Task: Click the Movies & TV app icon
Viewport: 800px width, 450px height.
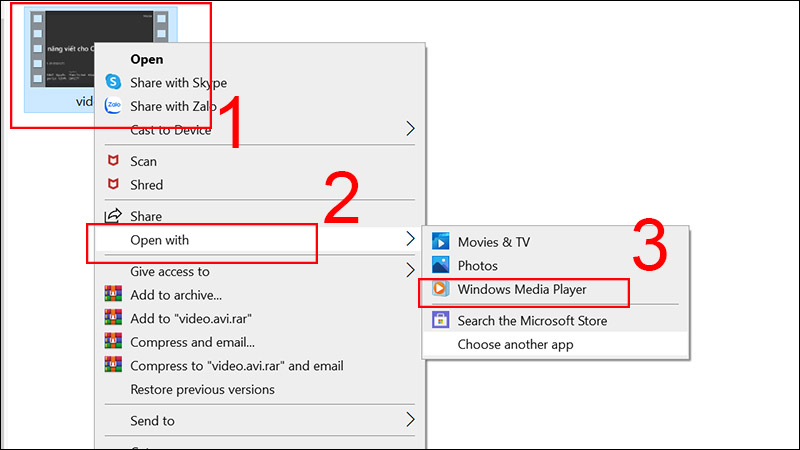Action: point(440,241)
